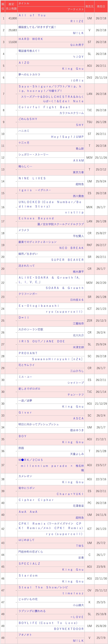108x644 pixels.
Task: Select artist Hey! Say! JUMP
Action: [x=67, y=137]
